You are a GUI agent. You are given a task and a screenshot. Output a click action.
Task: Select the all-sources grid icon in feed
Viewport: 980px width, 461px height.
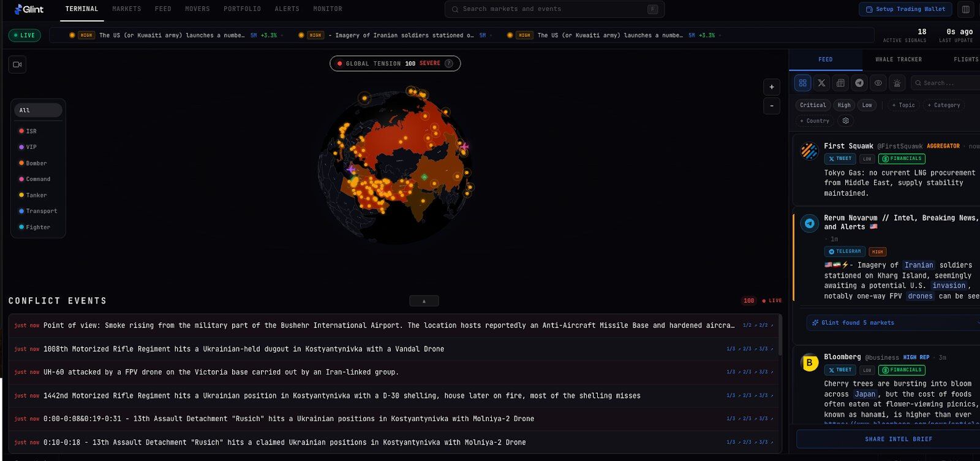tap(802, 83)
